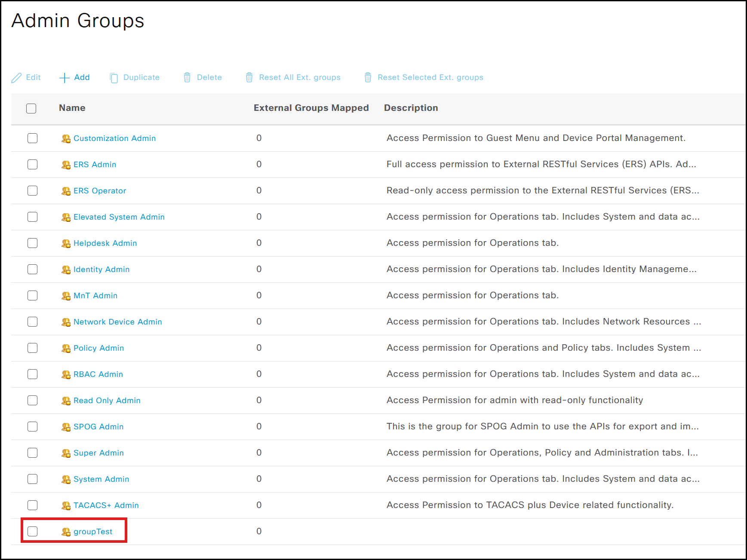Open the ERS Admin group link
The height and width of the screenshot is (560, 747).
(x=95, y=165)
